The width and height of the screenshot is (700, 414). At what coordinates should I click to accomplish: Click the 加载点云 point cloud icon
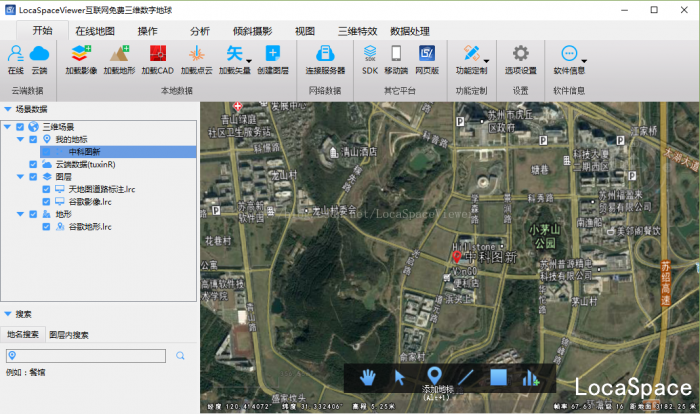pos(196,53)
